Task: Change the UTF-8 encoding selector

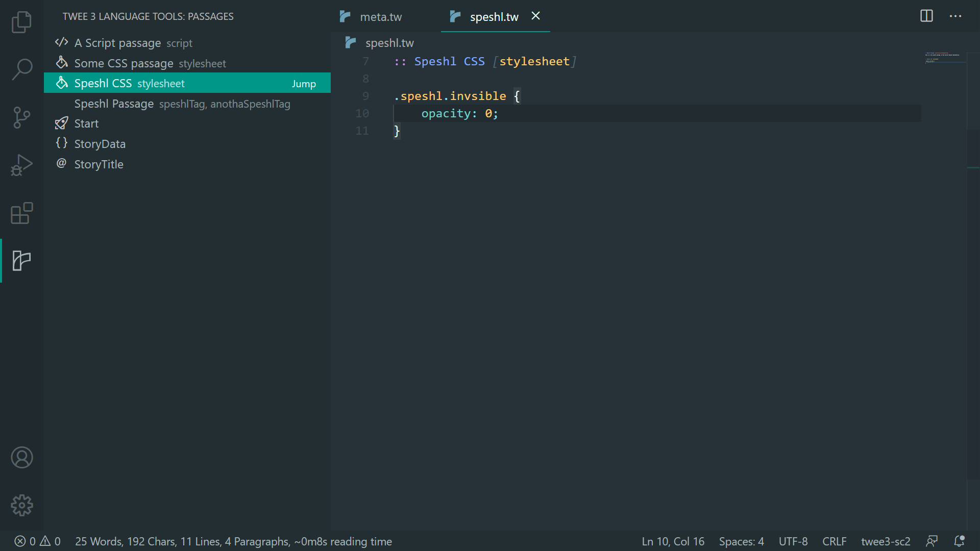Action: point(793,541)
